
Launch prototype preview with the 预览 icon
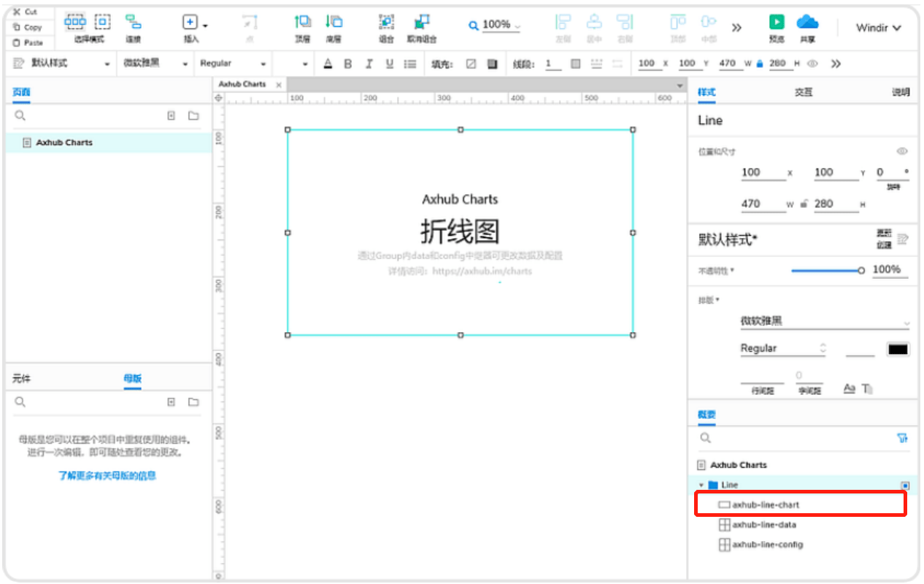(x=777, y=23)
